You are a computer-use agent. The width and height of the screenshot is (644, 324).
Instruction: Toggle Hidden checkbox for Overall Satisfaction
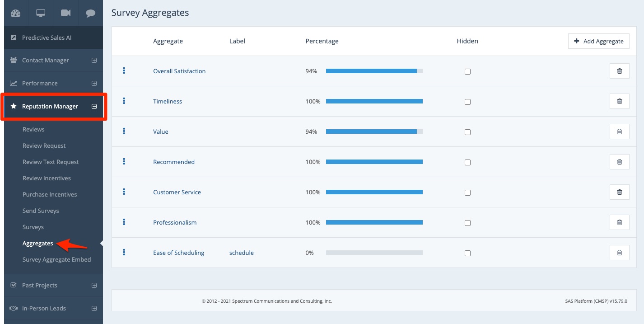(467, 71)
